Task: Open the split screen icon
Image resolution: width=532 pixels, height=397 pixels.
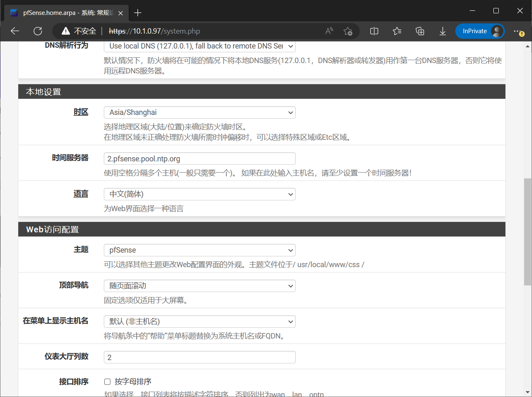Action: tap(374, 31)
